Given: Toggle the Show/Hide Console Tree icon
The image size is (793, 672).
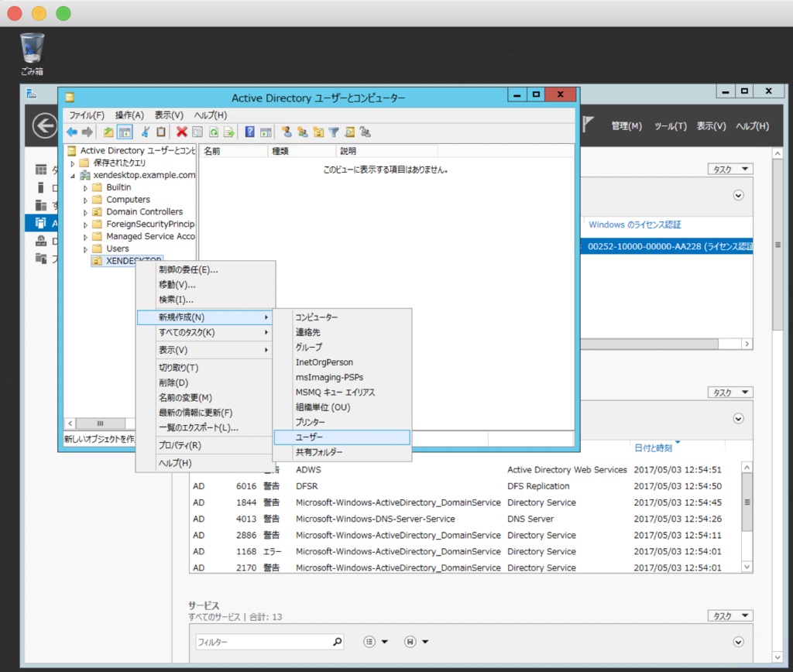Looking at the screenshot, I should click(x=125, y=132).
